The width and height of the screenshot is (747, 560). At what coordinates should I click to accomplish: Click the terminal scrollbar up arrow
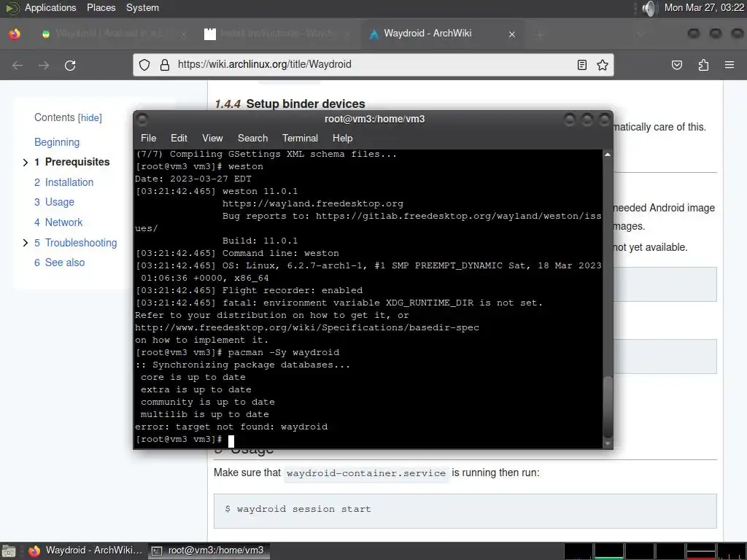click(x=608, y=155)
